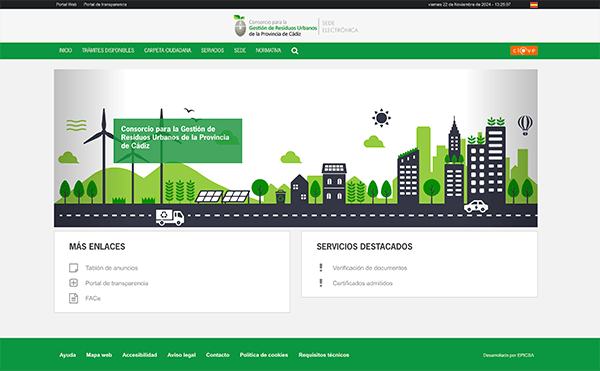This screenshot has width=600, height=371.
Task: Click the Portal de transparencia plus icon
Action: click(x=73, y=283)
